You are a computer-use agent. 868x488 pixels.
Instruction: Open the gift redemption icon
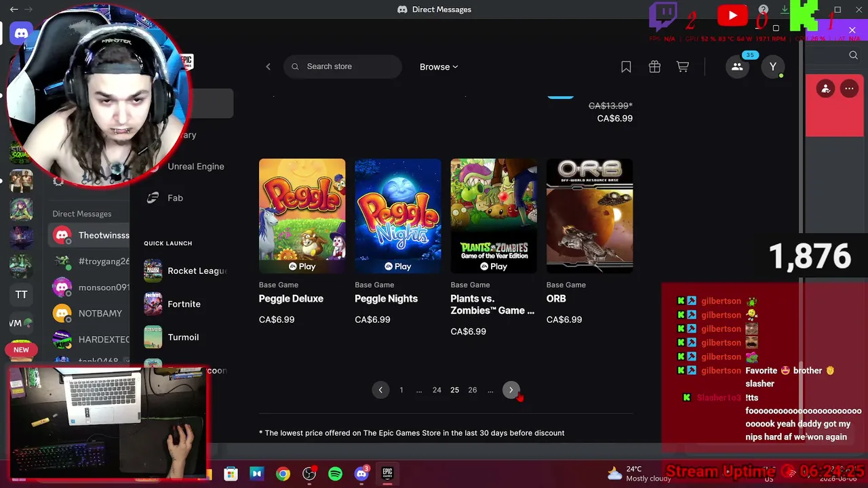(x=654, y=66)
